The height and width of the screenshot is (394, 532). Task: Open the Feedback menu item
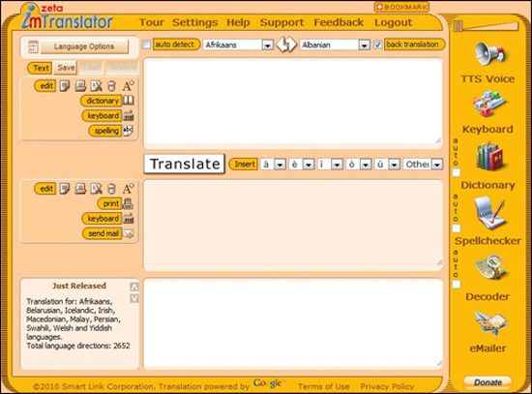(339, 22)
